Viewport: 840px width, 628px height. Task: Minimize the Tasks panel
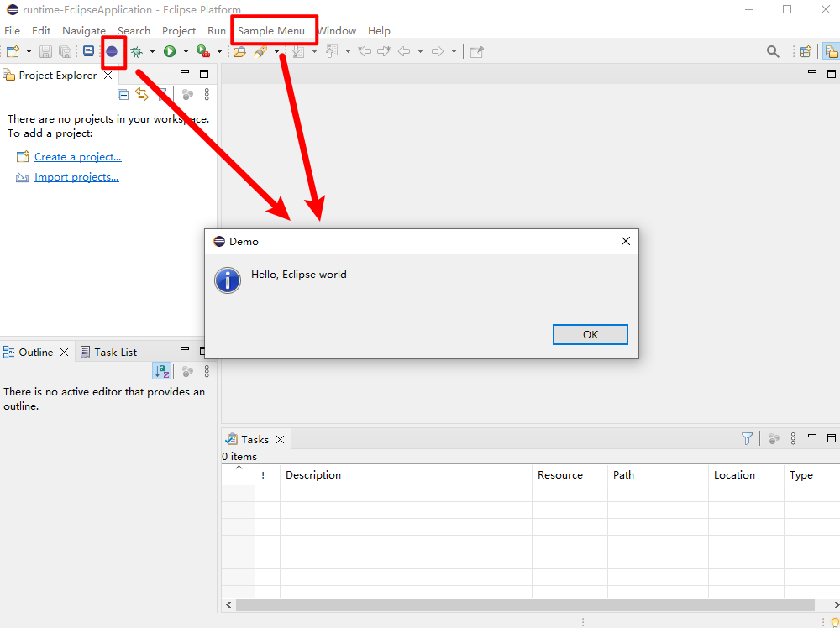point(812,437)
